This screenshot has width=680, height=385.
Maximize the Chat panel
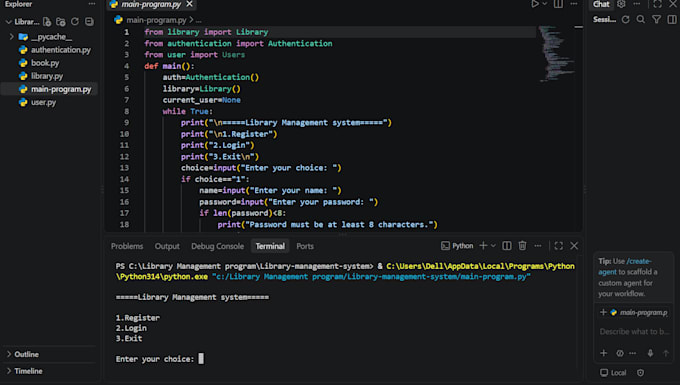(x=657, y=4)
